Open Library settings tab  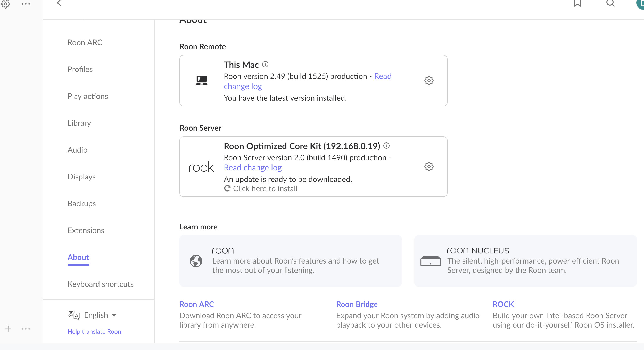coord(79,123)
